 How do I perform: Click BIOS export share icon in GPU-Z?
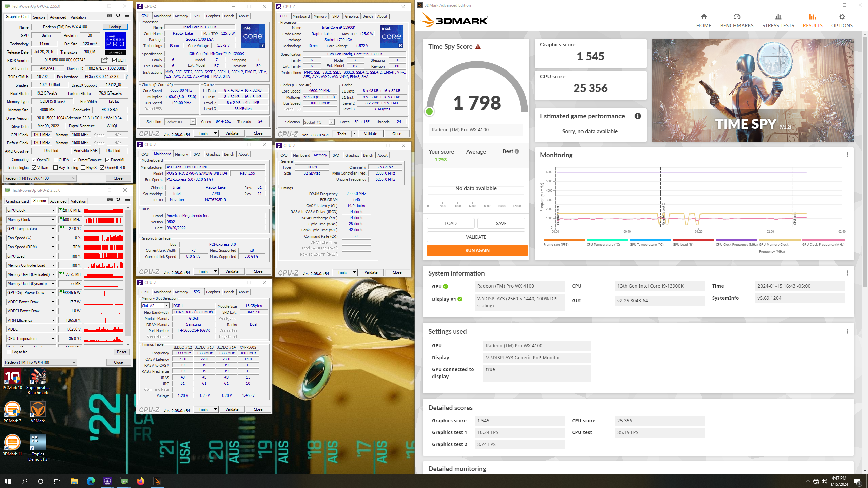point(104,60)
